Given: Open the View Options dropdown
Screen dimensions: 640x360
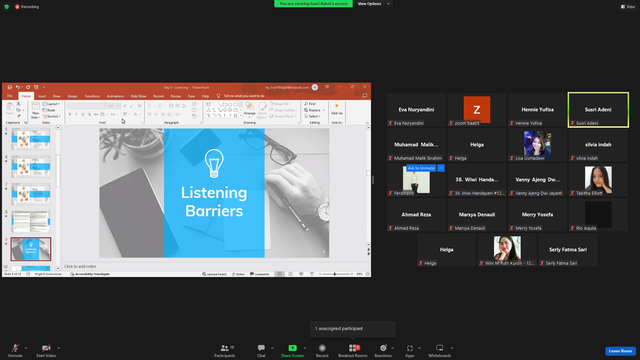Looking at the screenshot, I should click(x=373, y=4).
